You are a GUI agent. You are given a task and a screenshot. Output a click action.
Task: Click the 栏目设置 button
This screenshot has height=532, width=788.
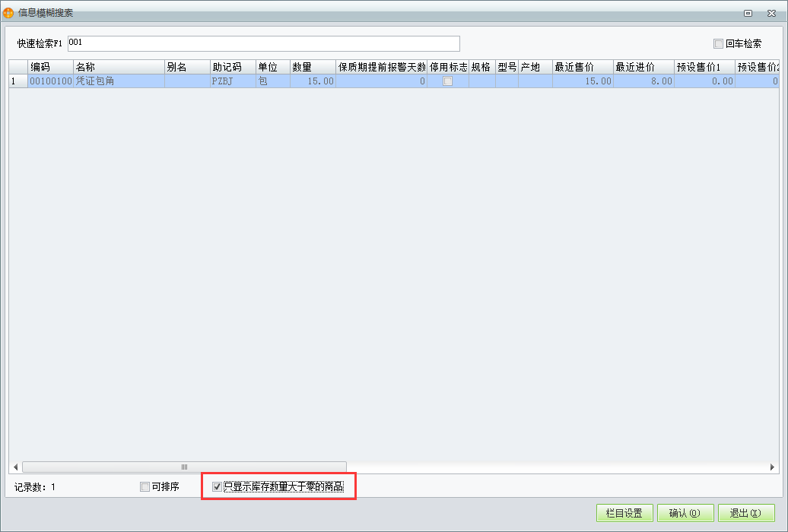pos(624,513)
